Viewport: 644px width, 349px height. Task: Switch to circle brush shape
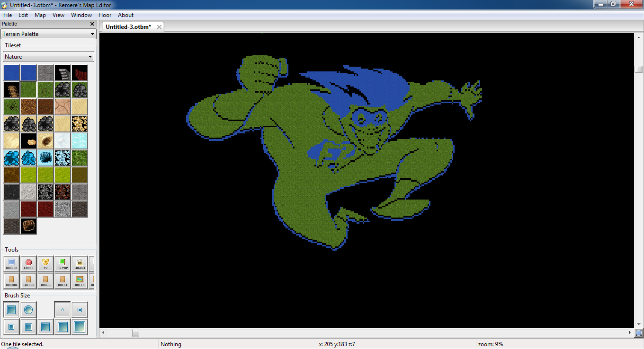point(28,310)
